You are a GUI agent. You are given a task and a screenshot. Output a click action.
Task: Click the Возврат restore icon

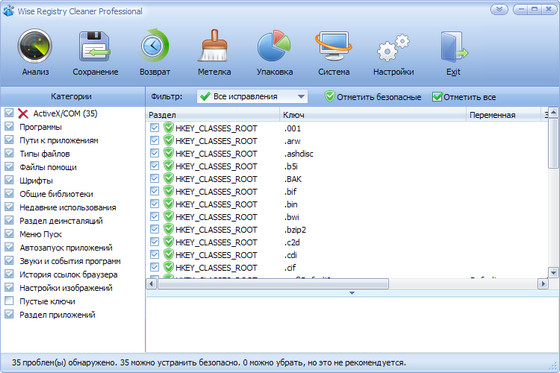[x=155, y=53]
